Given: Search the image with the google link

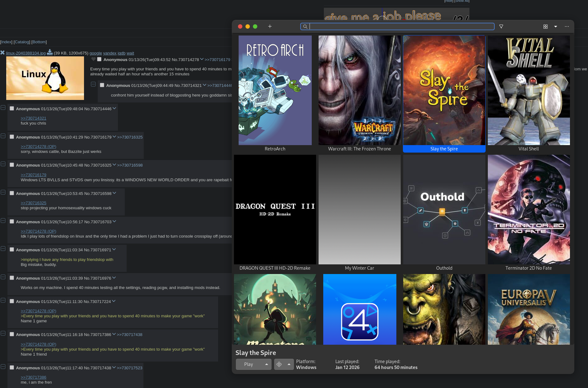Looking at the screenshot, I should [96, 53].
